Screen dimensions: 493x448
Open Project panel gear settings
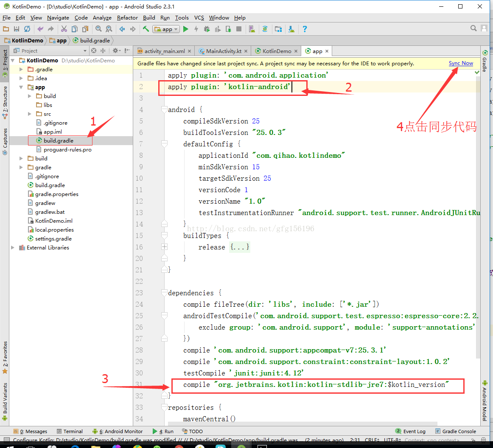point(117,50)
